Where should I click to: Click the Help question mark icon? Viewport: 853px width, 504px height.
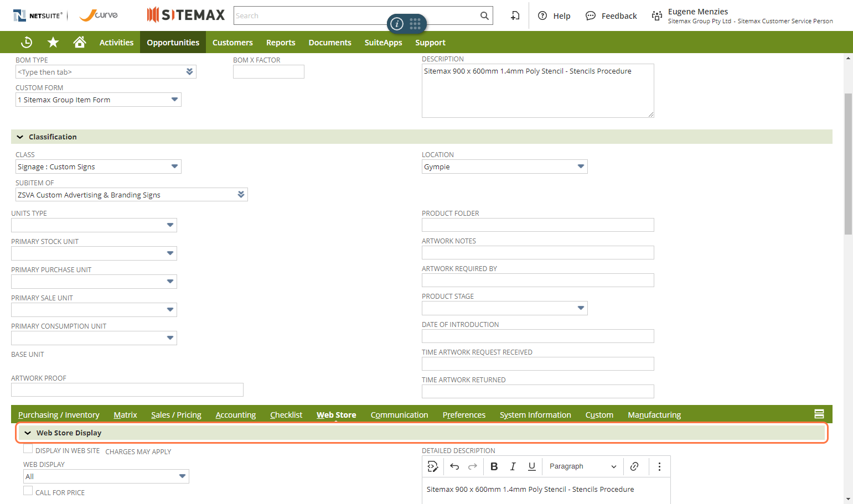tap(542, 15)
